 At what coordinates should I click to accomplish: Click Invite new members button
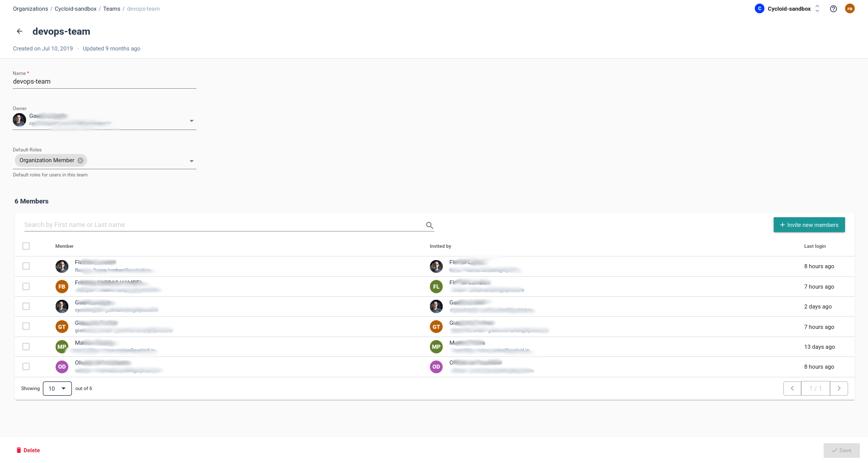(x=809, y=225)
